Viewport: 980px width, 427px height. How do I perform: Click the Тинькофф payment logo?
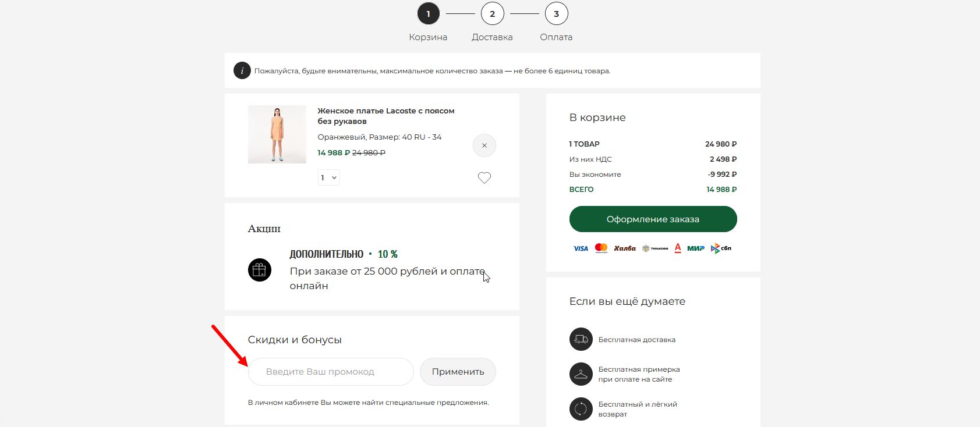655,248
